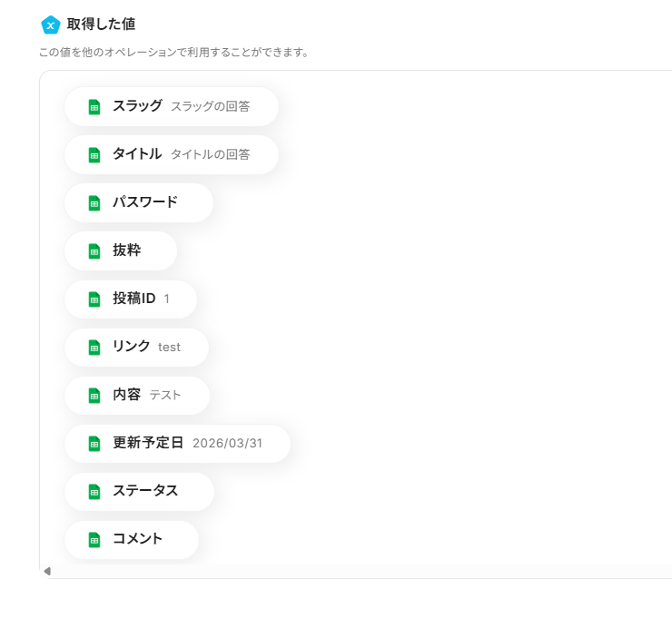Pick the 抜粋 value chip

(121, 251)
